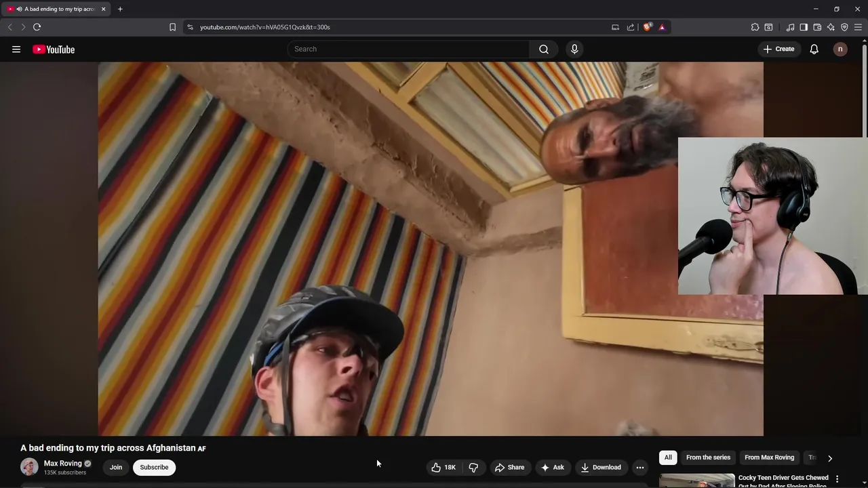
Task: Open more actions three-dot menu
Action: coord(639,467)
